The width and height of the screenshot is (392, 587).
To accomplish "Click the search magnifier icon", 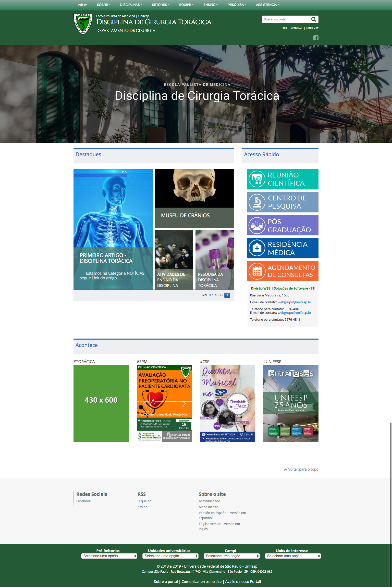I will click(314, 19).
